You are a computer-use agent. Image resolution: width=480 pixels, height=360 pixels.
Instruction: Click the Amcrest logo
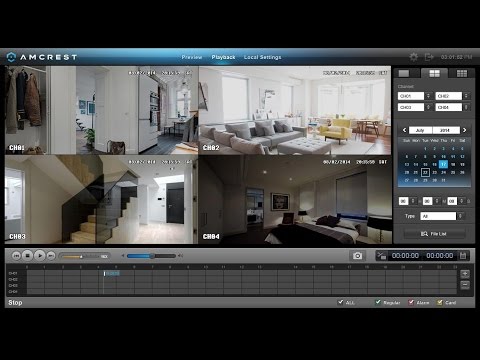pos(42,57)
